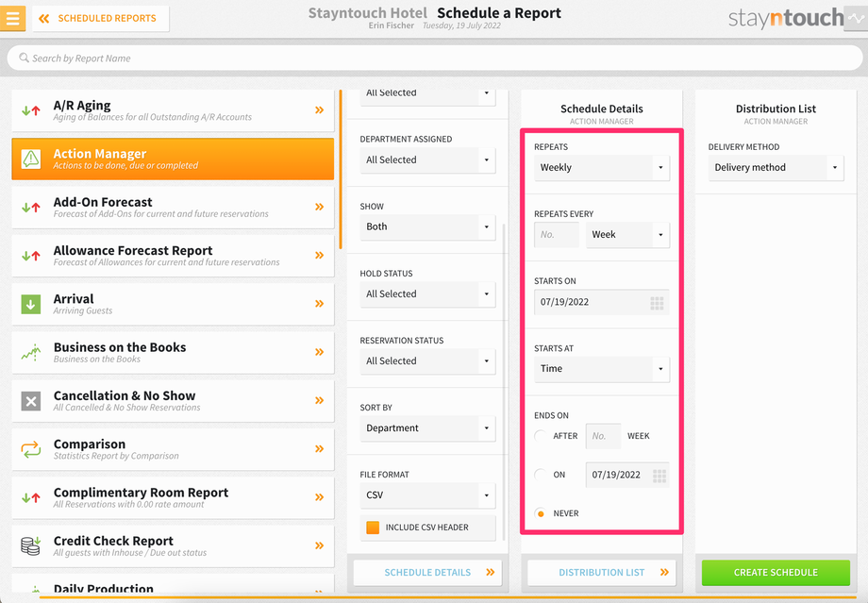Click the Create Schedule button
This screenshot has width=868, height=603.
tap(776, 573)
